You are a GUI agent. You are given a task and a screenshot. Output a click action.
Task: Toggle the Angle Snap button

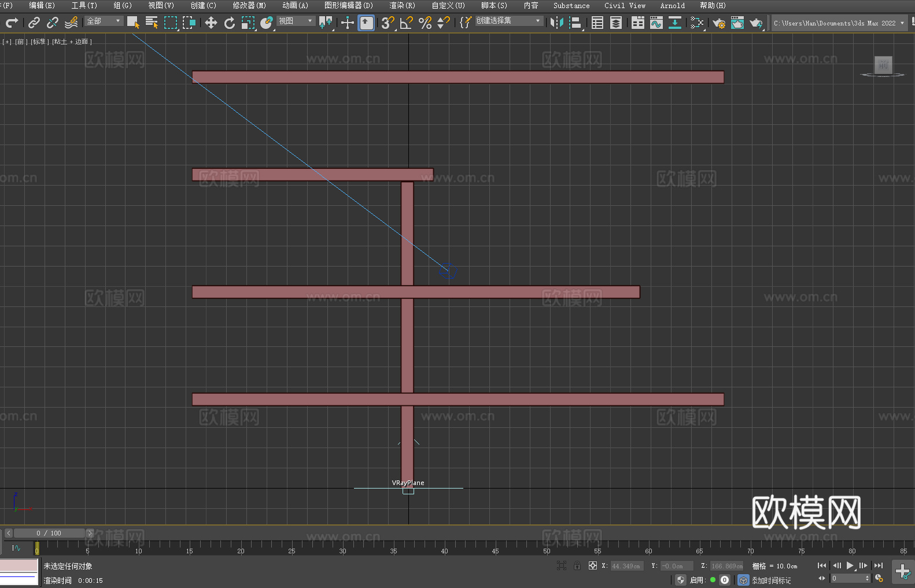407,23
